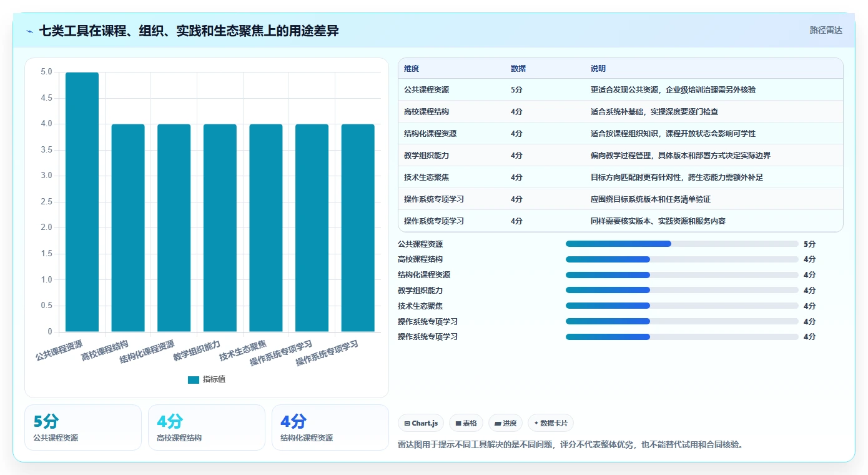The image size is (868, 475).
Task: Click the chart bar for 高校课程结构
Action: pyautogui.click(x=128, y=228)
